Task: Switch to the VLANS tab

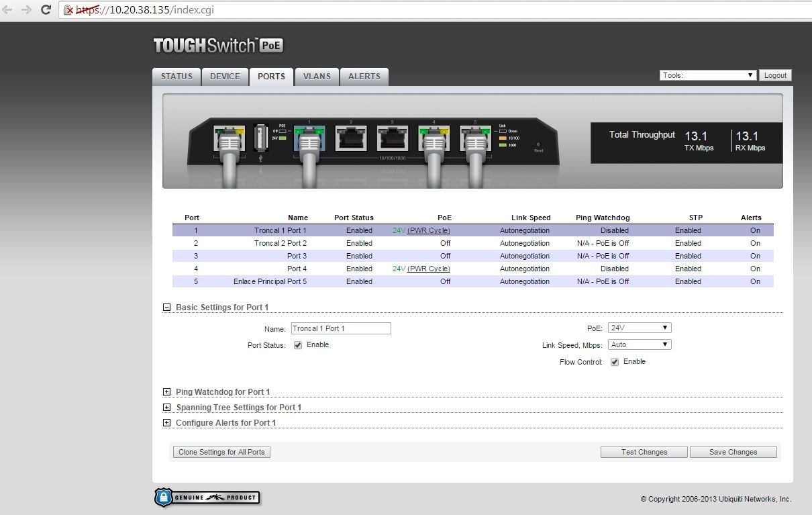Action: pos(317,77)
